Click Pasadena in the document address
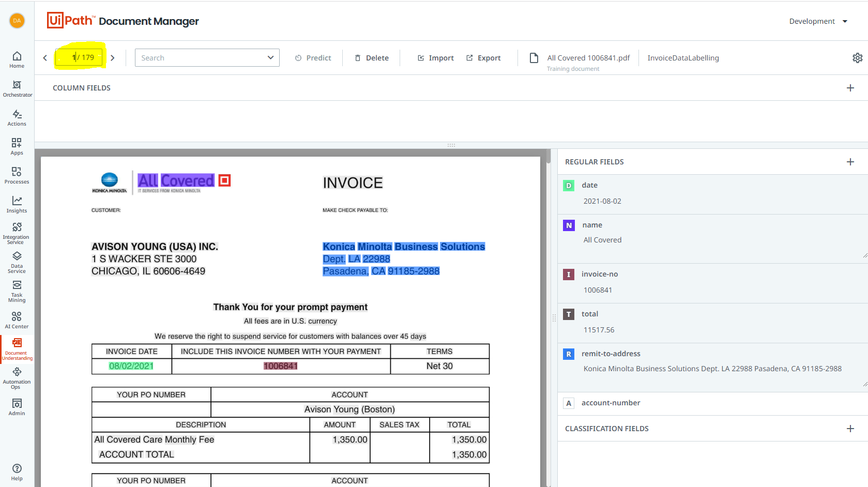Screen dimensions: 868x487 [345, 271]
